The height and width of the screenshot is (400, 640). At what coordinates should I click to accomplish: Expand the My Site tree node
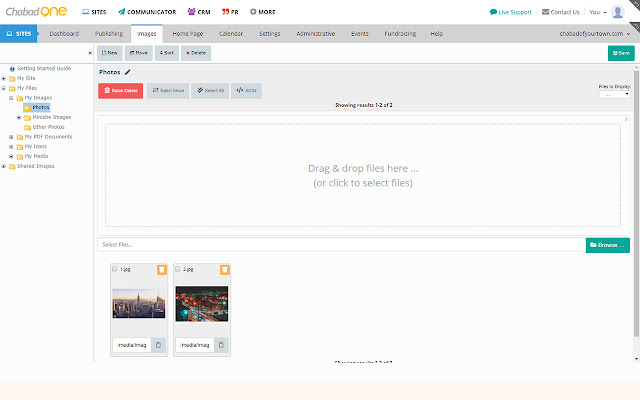point(4,78)
